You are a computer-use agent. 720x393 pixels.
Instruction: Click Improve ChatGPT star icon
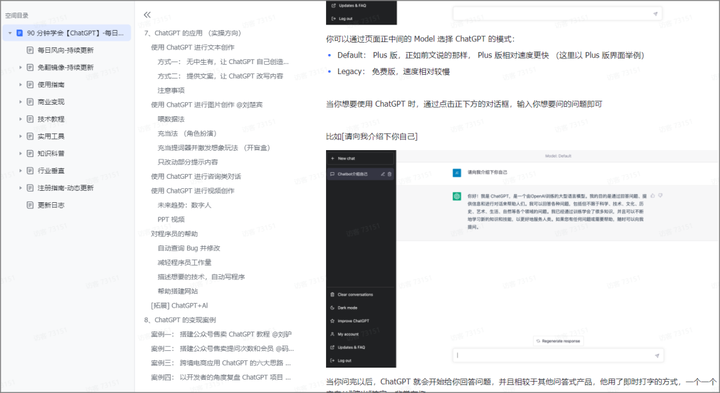332,321
